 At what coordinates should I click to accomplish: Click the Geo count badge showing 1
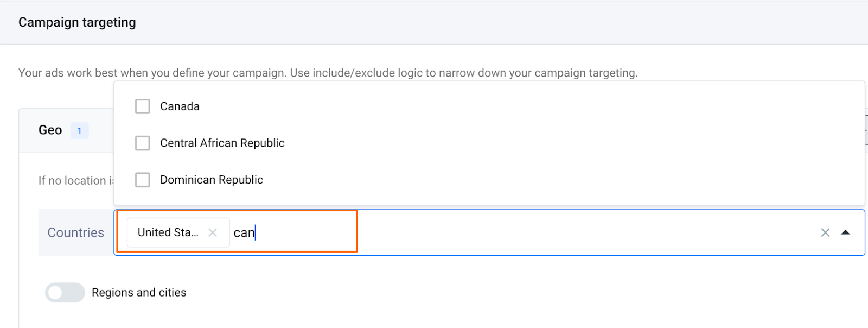(x=79, y=130)
